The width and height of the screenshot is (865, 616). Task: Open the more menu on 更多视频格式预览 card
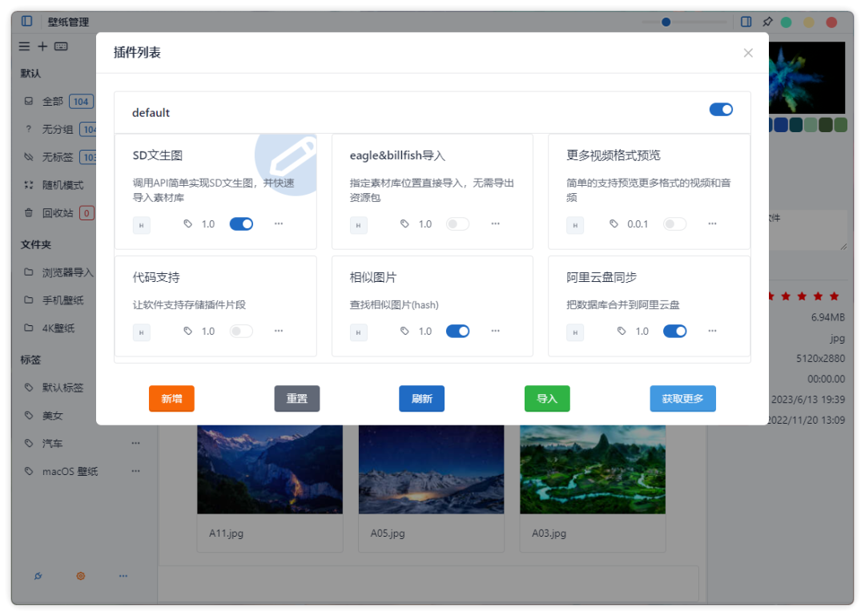(x=712, y=223)
